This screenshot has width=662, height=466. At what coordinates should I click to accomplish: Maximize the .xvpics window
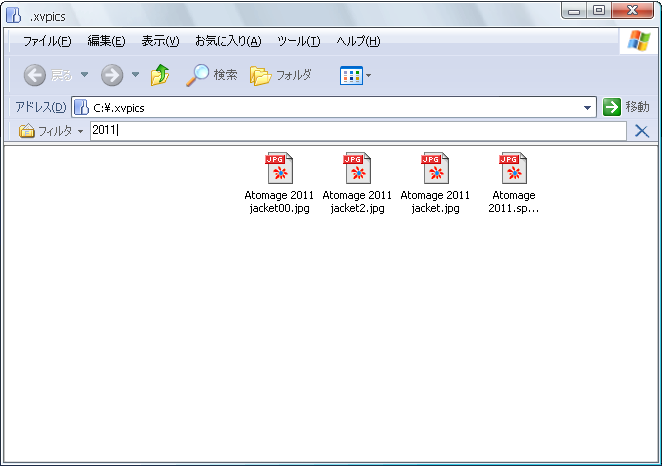599,11
